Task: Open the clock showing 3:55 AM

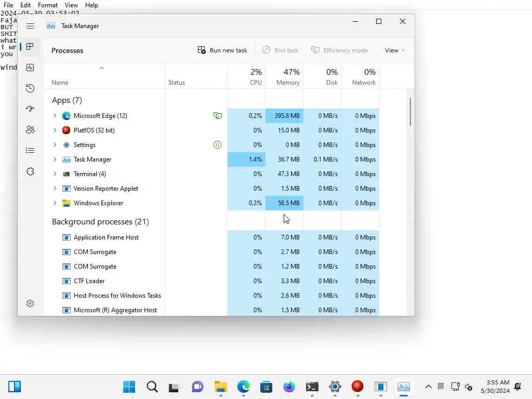Action: pyautogui.click(x=495, y=387)
